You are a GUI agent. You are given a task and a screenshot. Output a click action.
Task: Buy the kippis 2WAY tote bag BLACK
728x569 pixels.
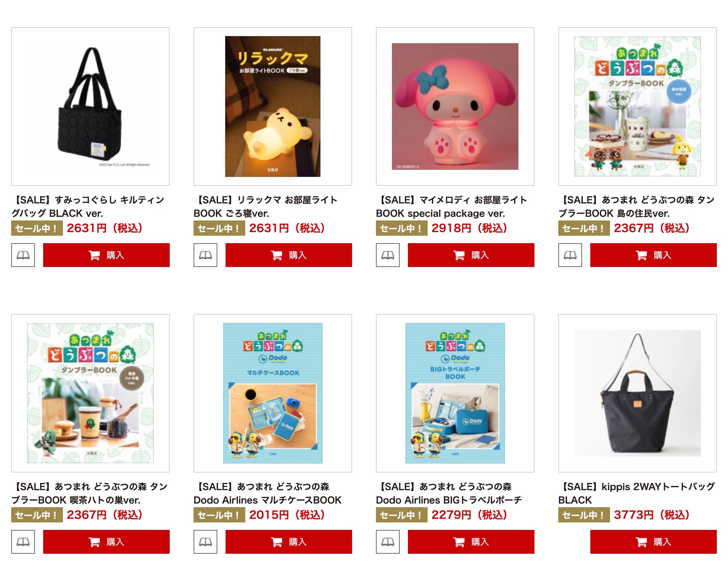[654, 542]
